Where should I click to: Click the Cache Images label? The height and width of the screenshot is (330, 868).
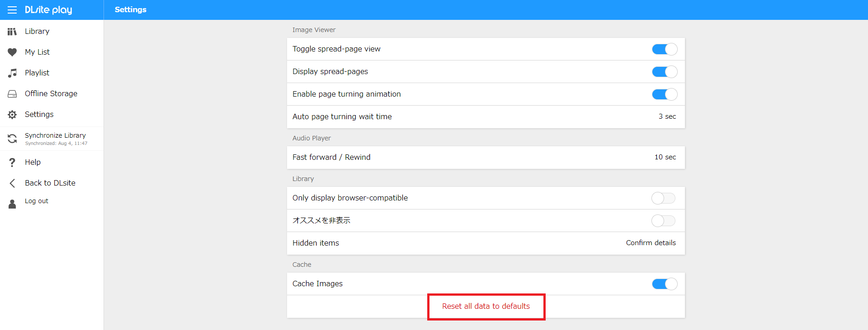point(317,284)
